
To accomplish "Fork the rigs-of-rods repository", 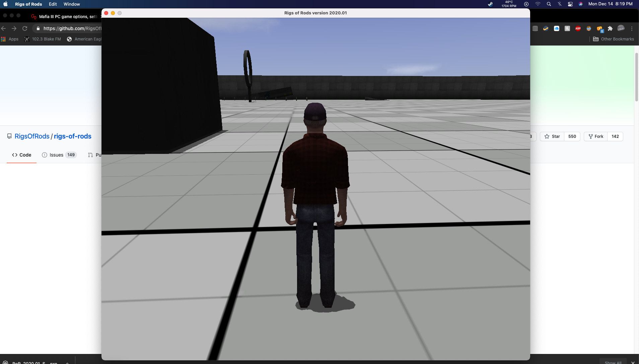I will click(x=596, y=136).
